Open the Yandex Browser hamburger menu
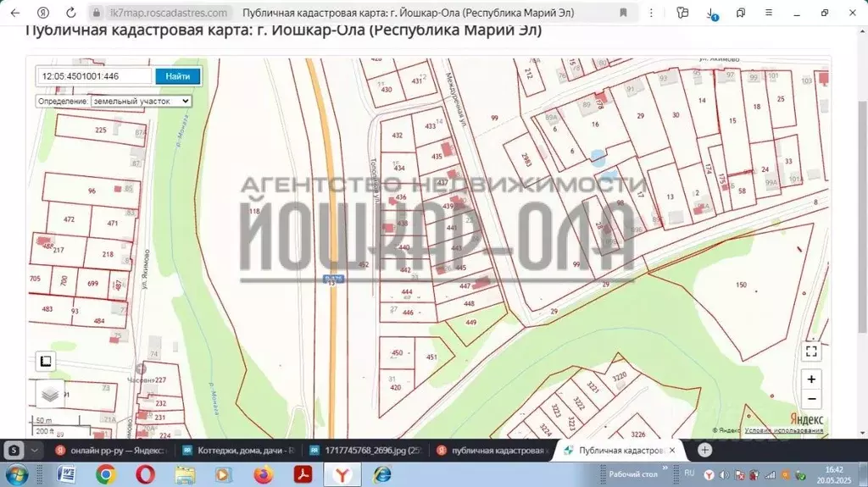 pyautogui.click(x=768, y=13)
